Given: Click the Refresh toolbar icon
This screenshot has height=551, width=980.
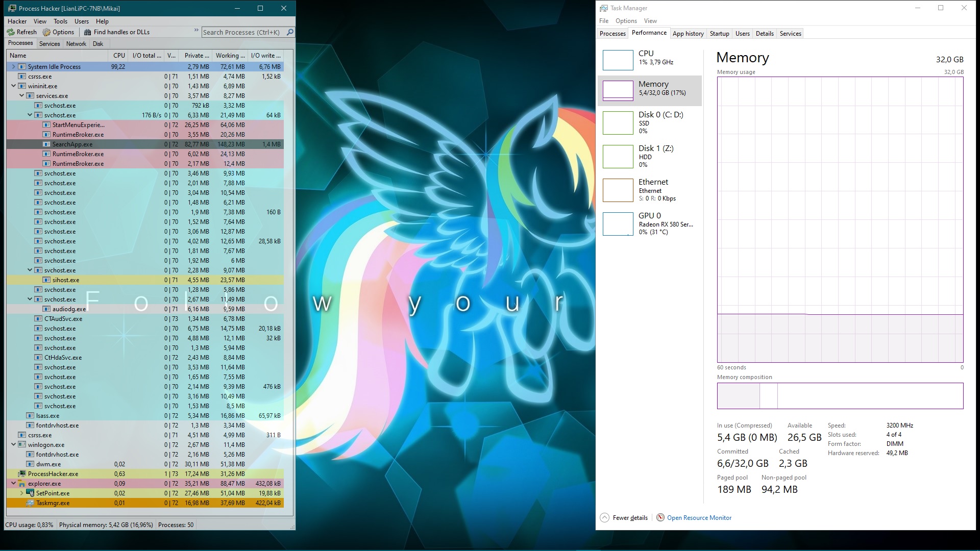Looking at the screenshot, I should click(x=11, y=32).
